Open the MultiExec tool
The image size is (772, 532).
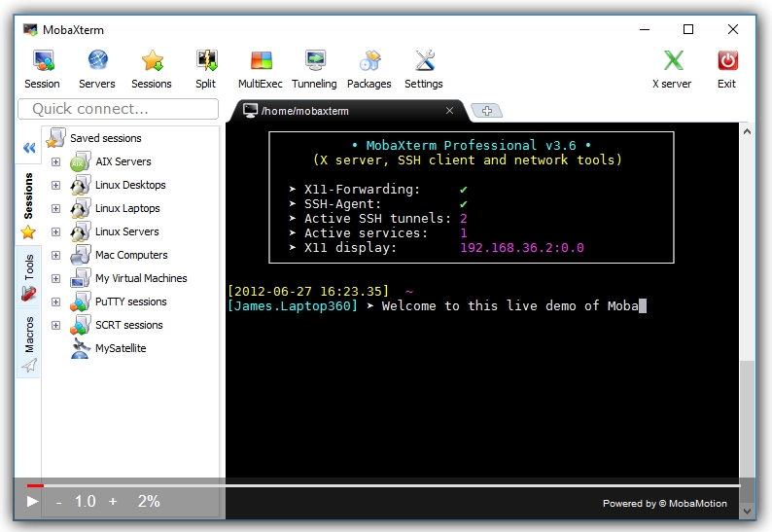pos(261,62)
